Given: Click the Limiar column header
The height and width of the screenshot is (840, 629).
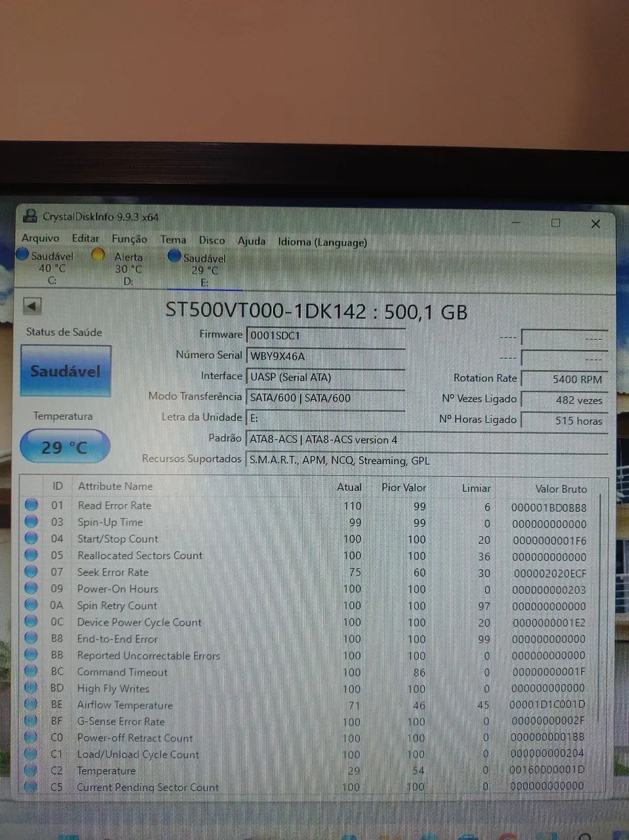Looking at the screenshot, I should 477,488.
